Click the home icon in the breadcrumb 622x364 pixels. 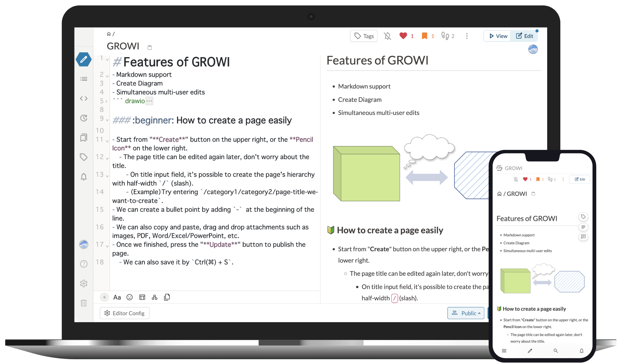(109, 34)
